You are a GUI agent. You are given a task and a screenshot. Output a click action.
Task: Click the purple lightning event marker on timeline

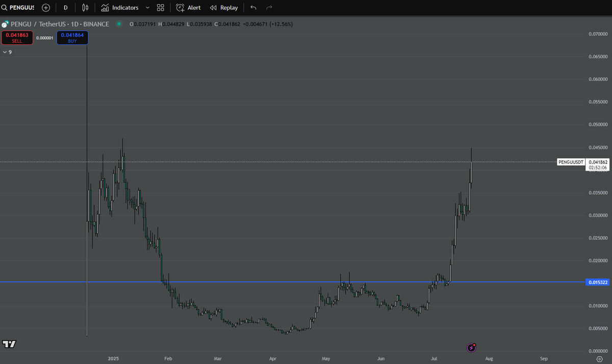[472, 348]
